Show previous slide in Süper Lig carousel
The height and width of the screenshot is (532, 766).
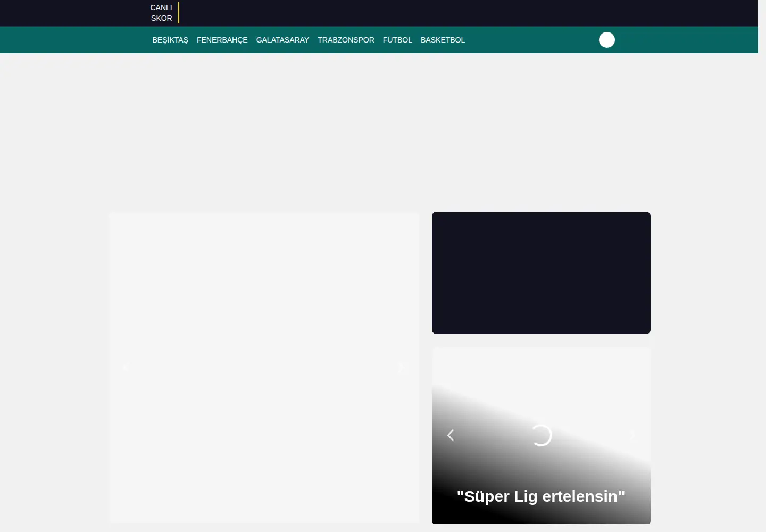tap(451, 435)
